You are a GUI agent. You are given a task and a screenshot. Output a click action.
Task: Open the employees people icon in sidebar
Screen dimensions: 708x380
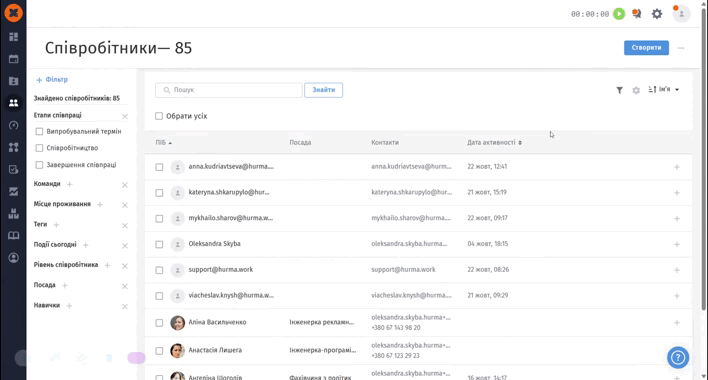(x=14, y=103)
